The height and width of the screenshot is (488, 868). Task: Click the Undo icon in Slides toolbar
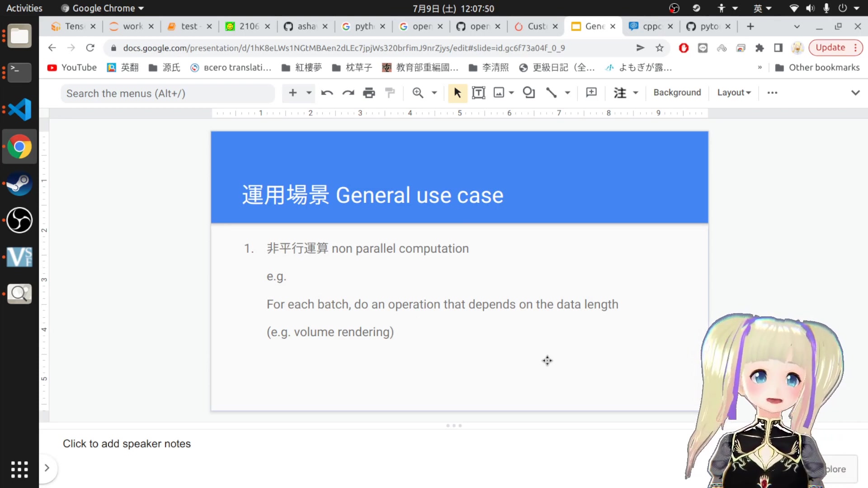tap(327, 93)
